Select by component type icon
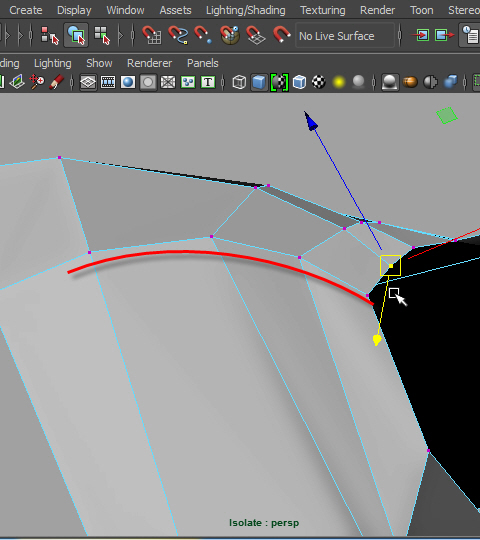Image resolution: width=480 pixels, height=540 pixels. click(102, 35)
